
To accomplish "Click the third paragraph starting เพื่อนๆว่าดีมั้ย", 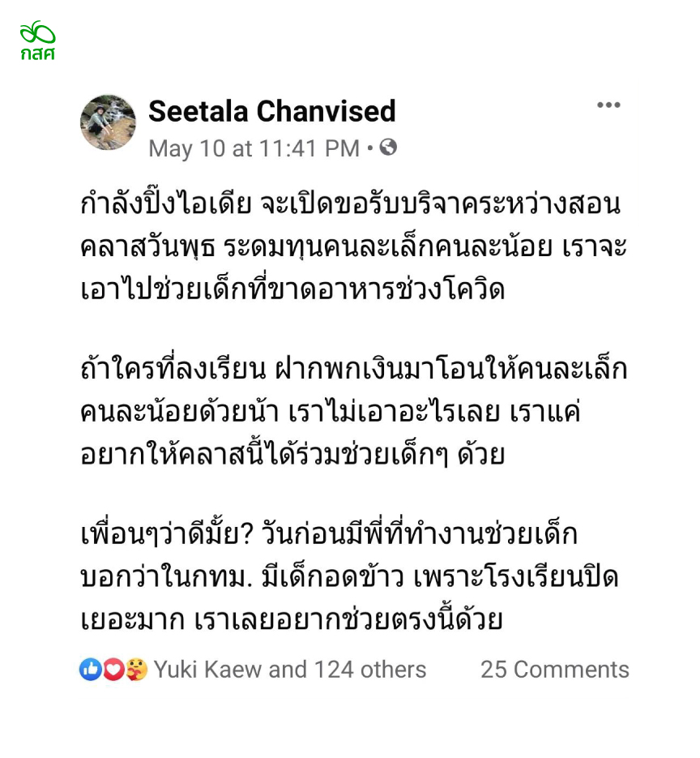I will (350, 576).
